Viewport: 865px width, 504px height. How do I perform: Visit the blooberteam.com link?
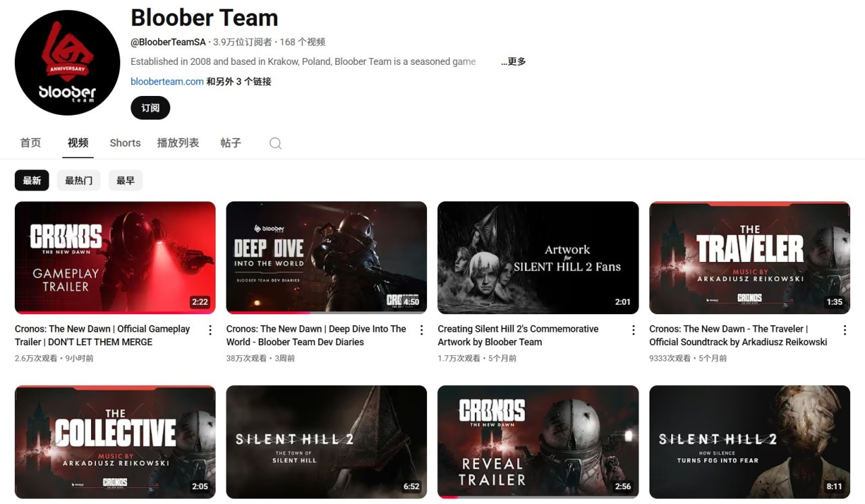167,82
